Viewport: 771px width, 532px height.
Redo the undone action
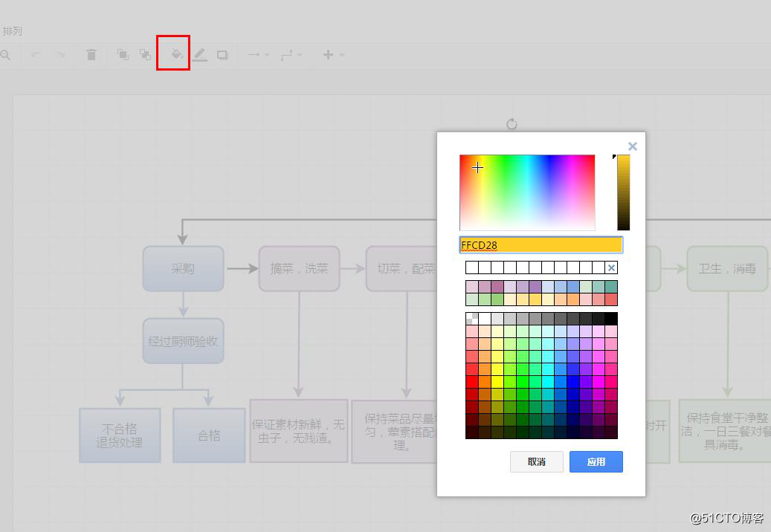coord(59,54)
